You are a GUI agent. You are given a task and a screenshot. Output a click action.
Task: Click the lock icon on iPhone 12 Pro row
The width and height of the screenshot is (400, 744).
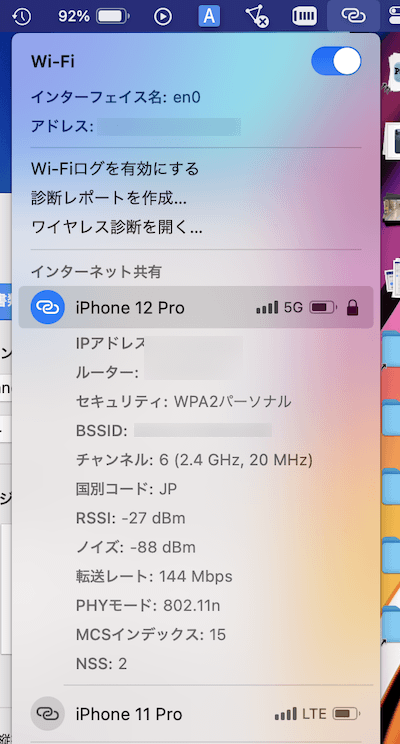[353, 307]
